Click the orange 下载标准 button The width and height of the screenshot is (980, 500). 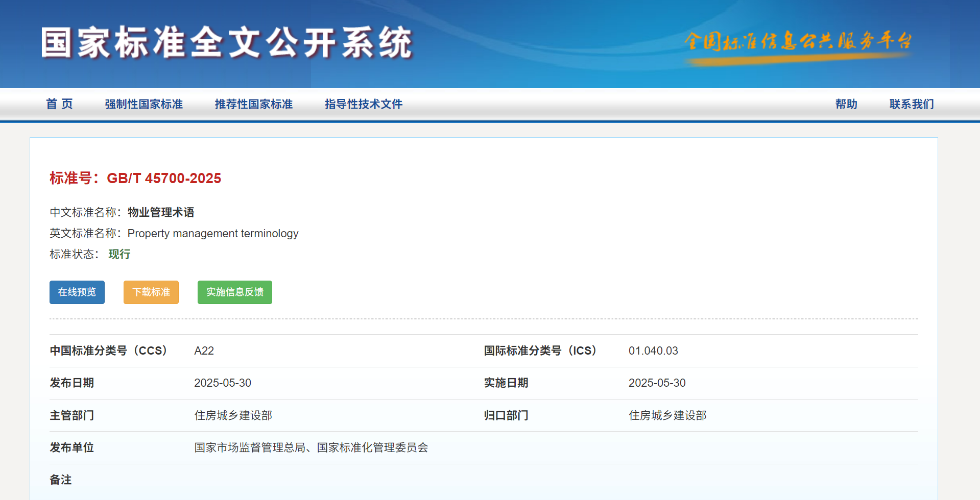[x=151, y=292]
